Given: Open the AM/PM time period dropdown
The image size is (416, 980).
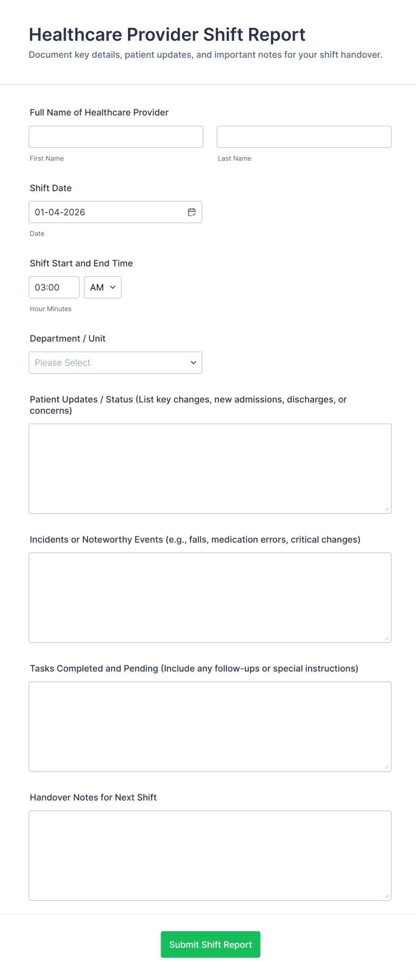Looking at the screenshot, I should [102, 287].
